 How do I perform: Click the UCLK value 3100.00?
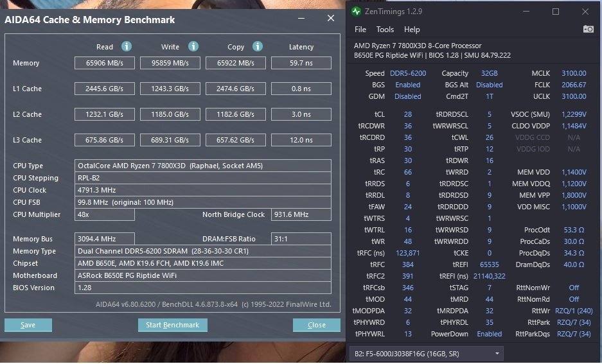point(574,96)
